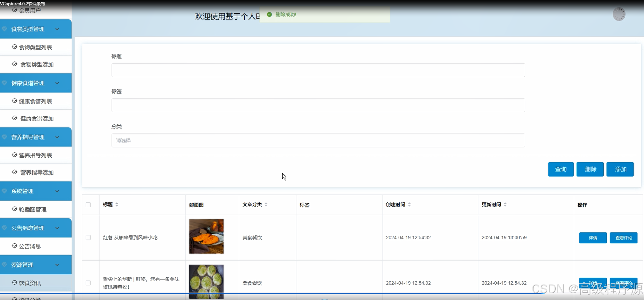
Task: Click the gem icon beside 健康食谱管理
Action: pos(5,83)
